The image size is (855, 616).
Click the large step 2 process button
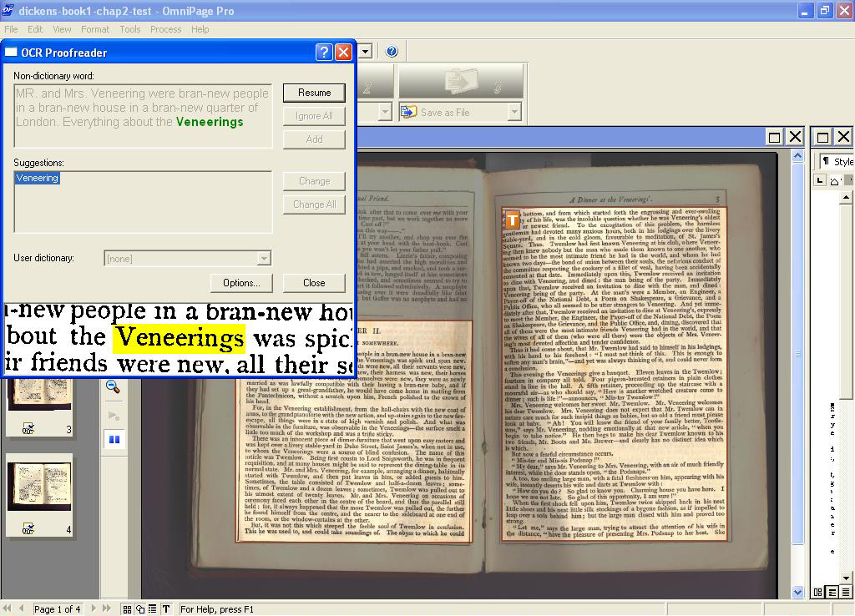[375, 82]
